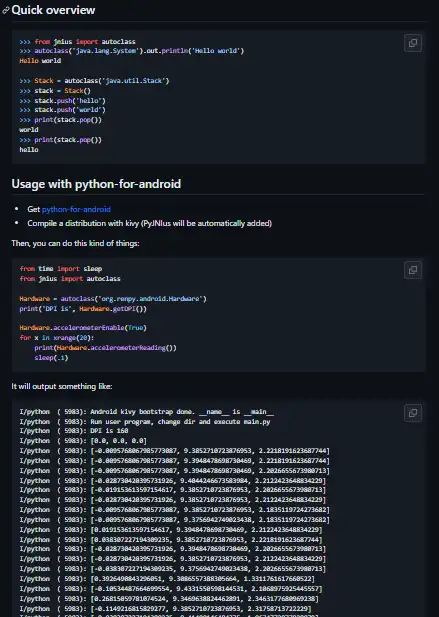439x617 pixels.
Task: Click the 'world' output line
Action: pos(29,129)
